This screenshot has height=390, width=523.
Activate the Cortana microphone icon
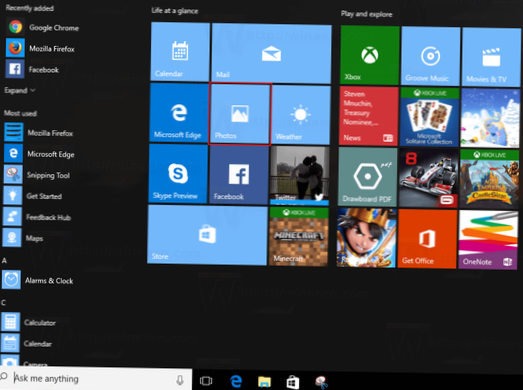(180, 380)
